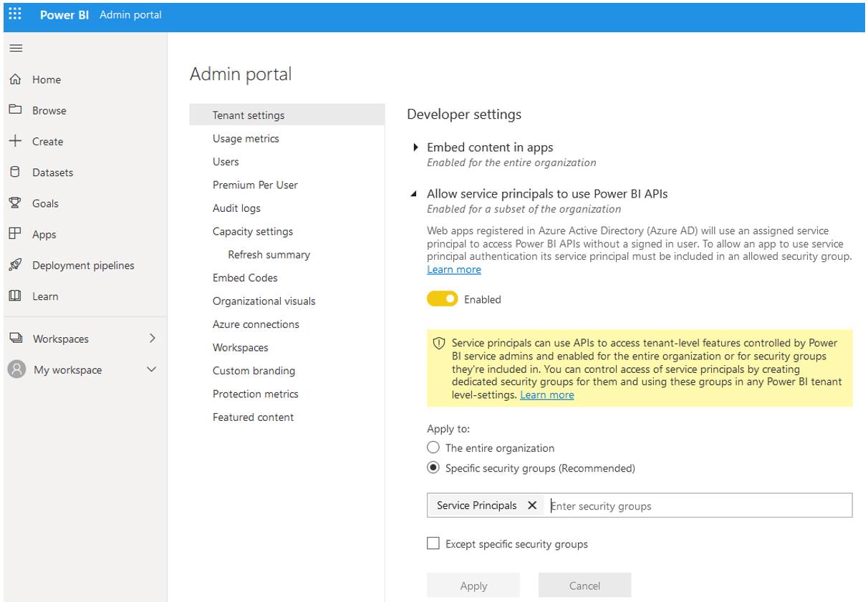
Task: Click 'Enabled for the entire organization' status text
Action: click(511, 162)
